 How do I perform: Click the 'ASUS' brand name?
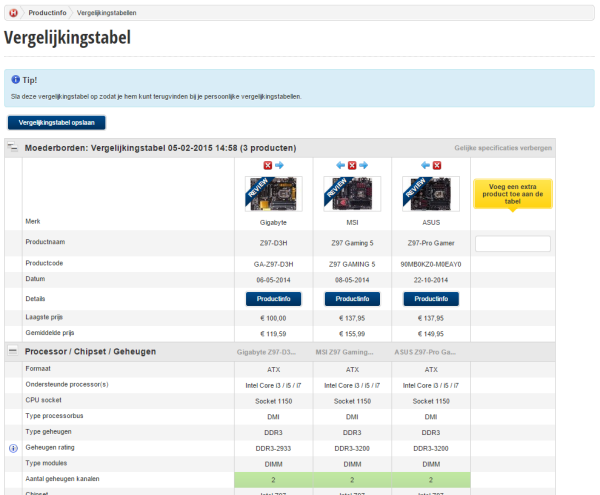(431, 223)
